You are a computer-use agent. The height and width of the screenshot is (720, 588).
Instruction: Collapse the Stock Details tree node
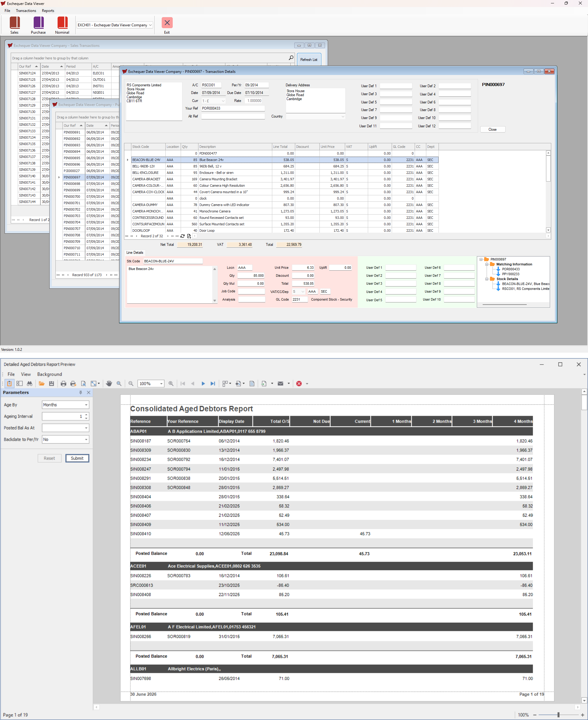pos(487,279)
